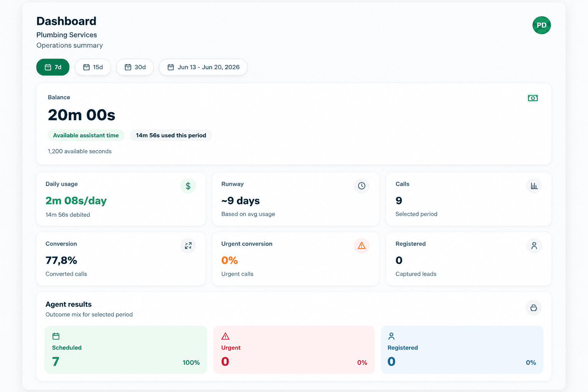Click the alert triangle icon in Urgent tile
The width and height of the screenshot is (588, 392).
click(x=225, y=336)
